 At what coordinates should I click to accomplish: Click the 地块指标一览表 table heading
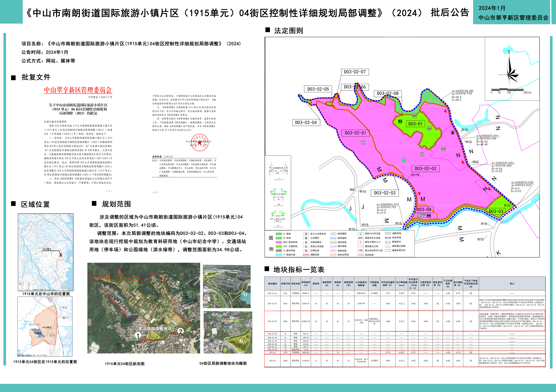click(x=299, y=270)
